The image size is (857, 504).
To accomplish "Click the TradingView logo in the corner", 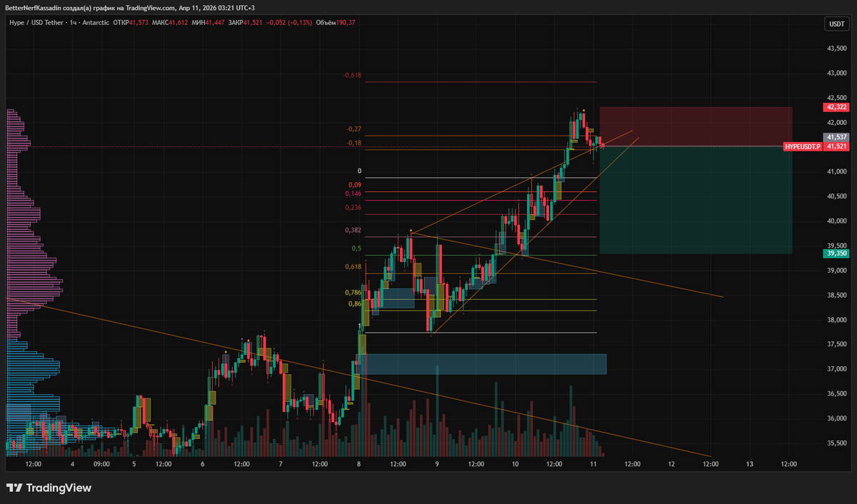I will (x=49, y=488).
